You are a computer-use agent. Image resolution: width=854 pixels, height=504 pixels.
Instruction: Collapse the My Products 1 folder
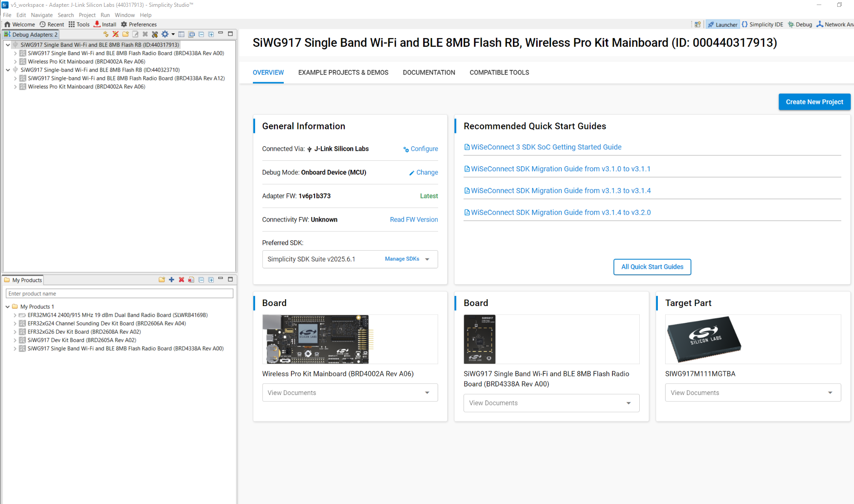8,307
